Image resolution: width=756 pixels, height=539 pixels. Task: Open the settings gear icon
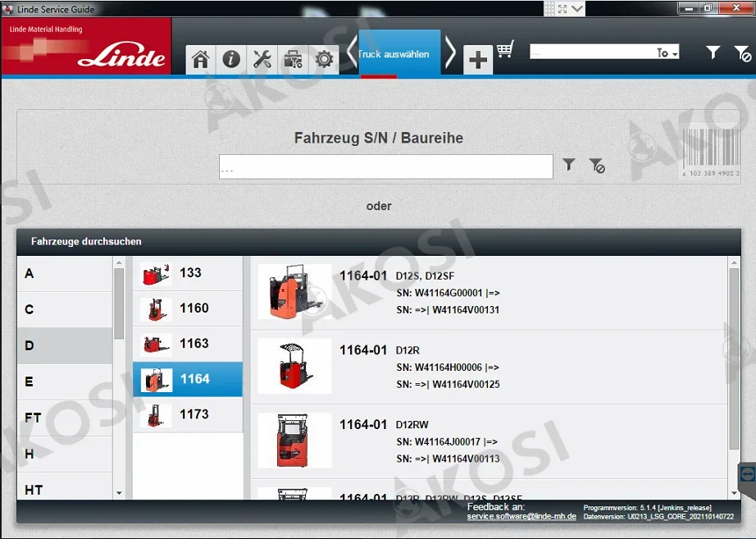pos(324,60)
